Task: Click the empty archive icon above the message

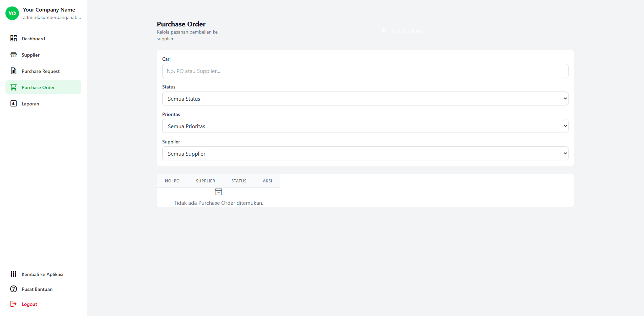Action: point(218,192)
